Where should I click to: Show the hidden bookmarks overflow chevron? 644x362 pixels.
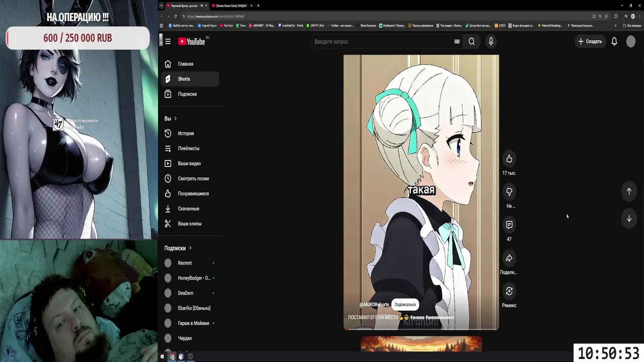pos(615,26)
